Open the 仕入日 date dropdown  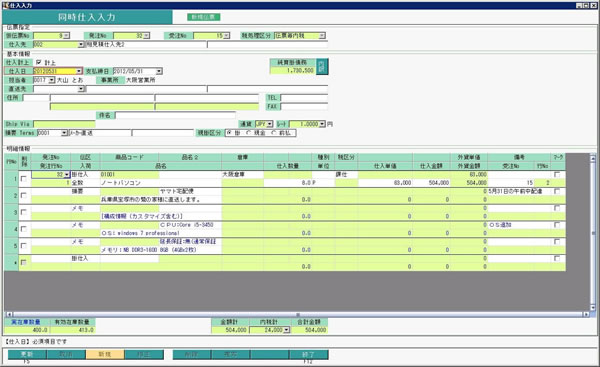[x=79, y=71]
